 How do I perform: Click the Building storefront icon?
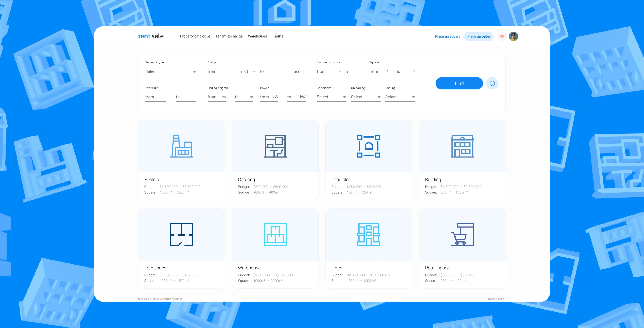(x=462, y=146)
